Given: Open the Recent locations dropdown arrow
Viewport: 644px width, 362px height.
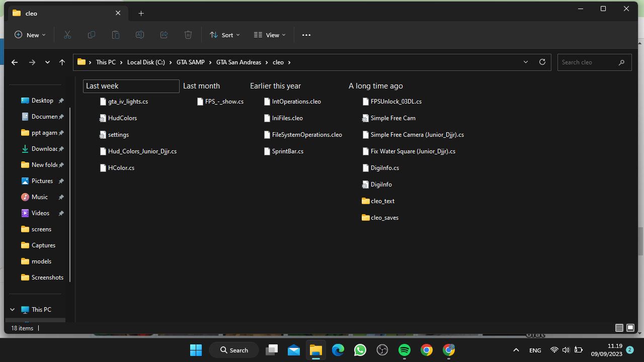Looking at the screenshot, I should [x=47, y=62].
